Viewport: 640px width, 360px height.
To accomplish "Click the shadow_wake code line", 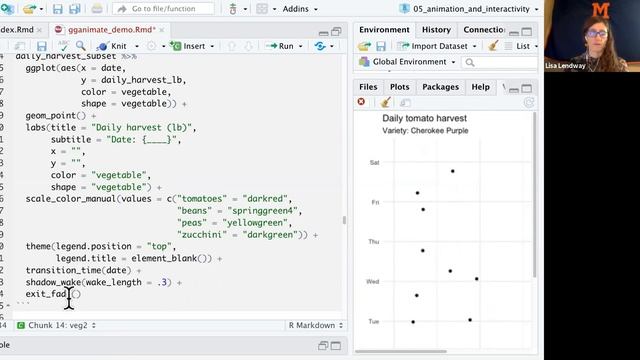I will [104, 282].
